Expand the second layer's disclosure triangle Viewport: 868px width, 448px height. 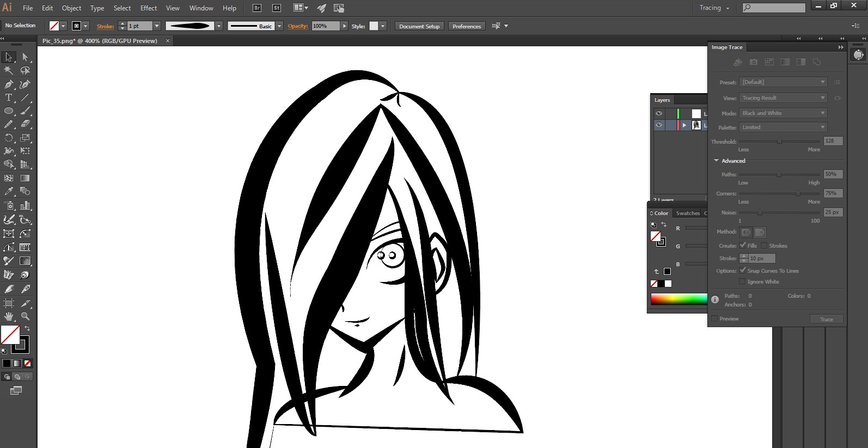coord(684,125)
